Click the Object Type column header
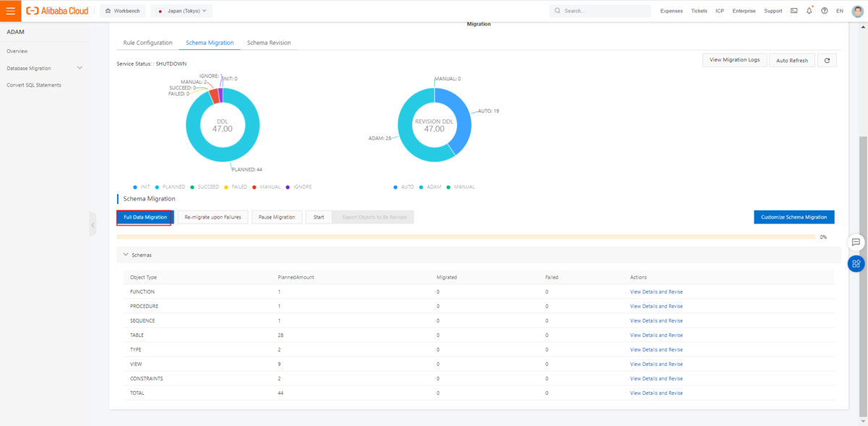 [x=143, y=277]
